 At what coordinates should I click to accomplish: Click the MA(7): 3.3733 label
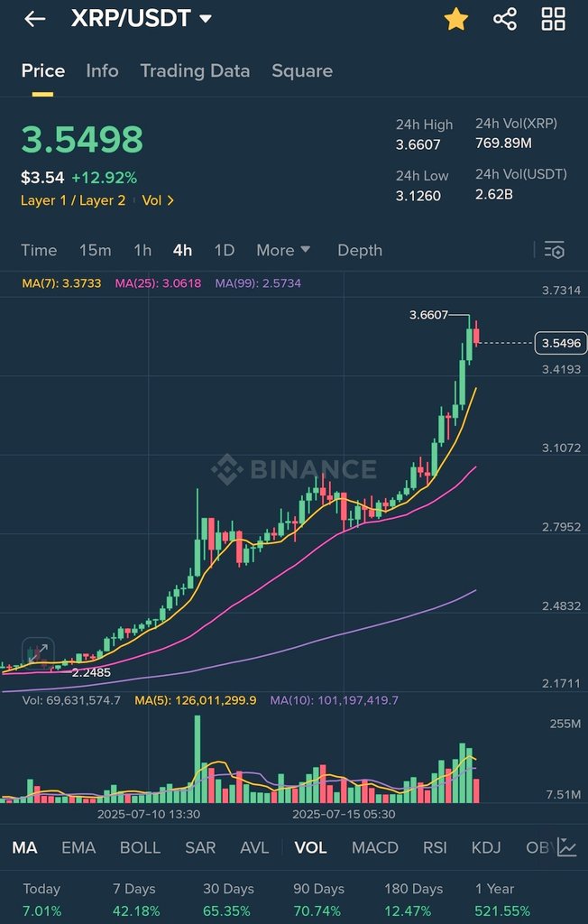pos(61,283)
